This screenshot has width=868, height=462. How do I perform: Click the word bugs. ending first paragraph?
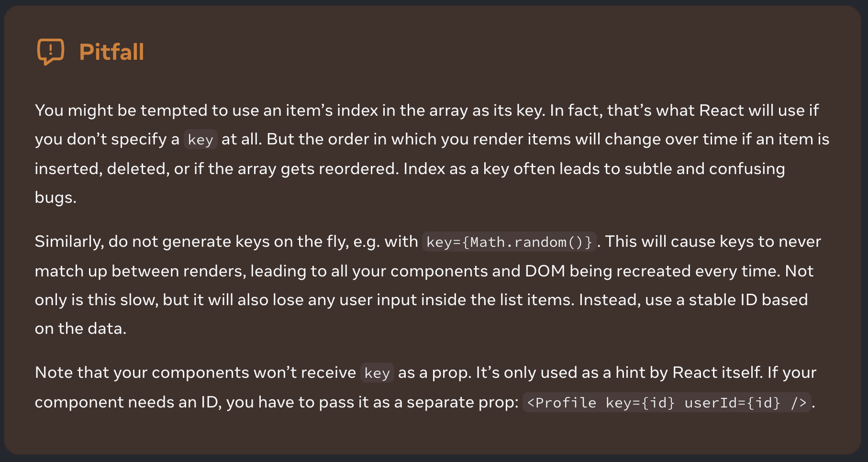pos(56,198)
